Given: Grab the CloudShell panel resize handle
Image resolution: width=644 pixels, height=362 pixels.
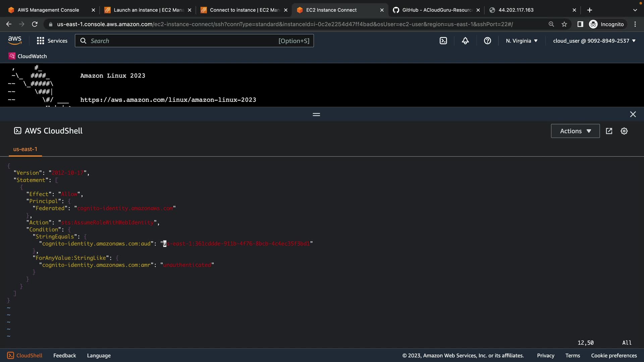Looking at the screenshot, I should [316, 115].
